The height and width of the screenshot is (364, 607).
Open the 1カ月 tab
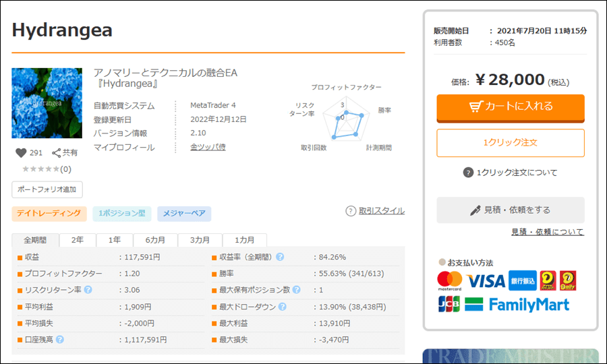(245, 240)
